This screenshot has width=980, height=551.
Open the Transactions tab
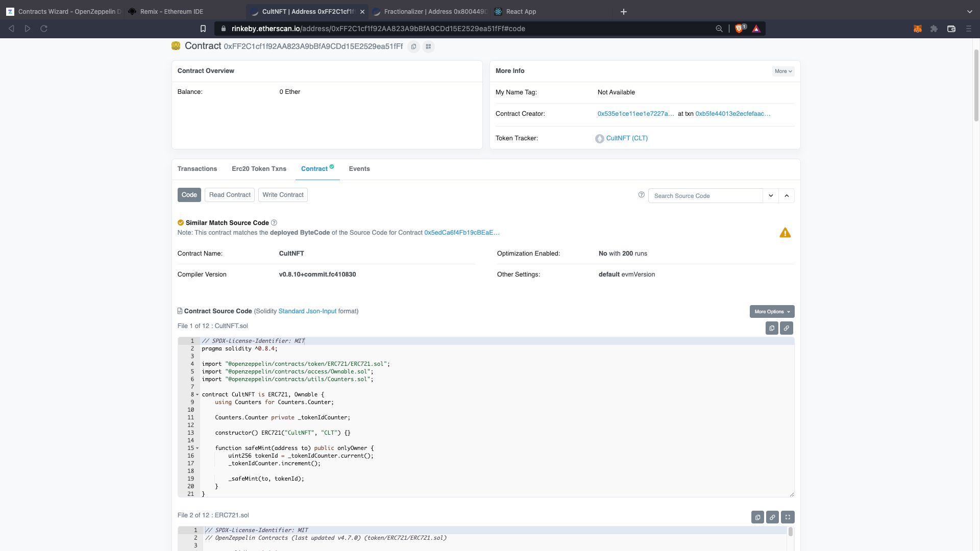click(x=197, y=169)
